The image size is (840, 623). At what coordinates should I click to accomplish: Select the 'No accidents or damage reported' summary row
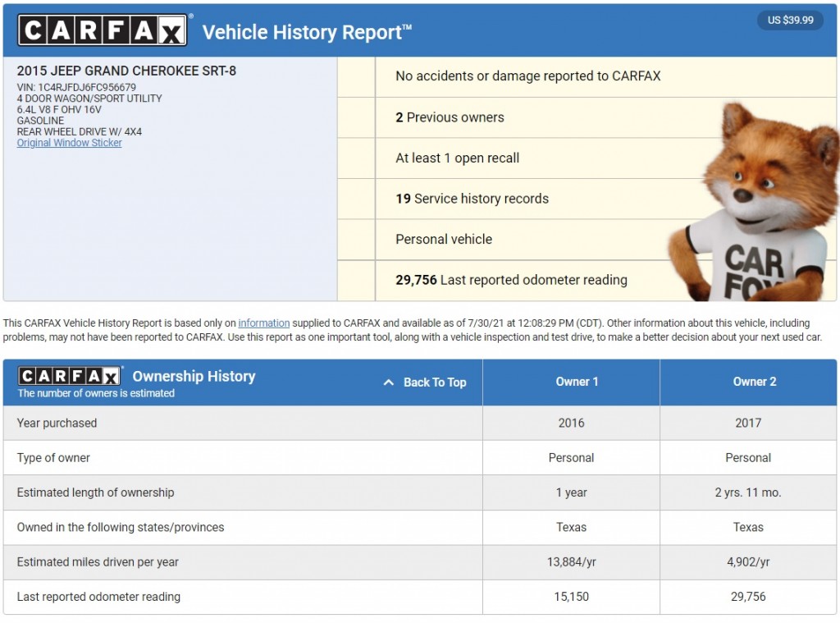[x=527, y=76]
